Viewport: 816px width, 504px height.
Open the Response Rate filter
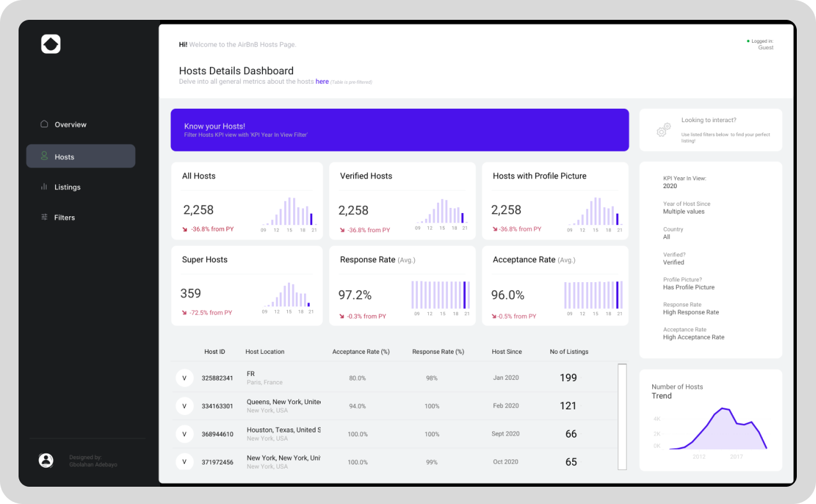coord(691,308)
